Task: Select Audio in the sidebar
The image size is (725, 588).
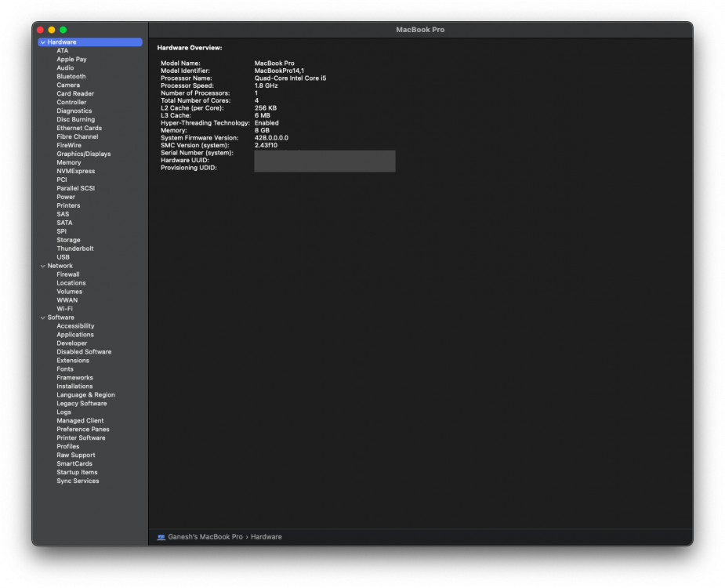Action: 65,68
